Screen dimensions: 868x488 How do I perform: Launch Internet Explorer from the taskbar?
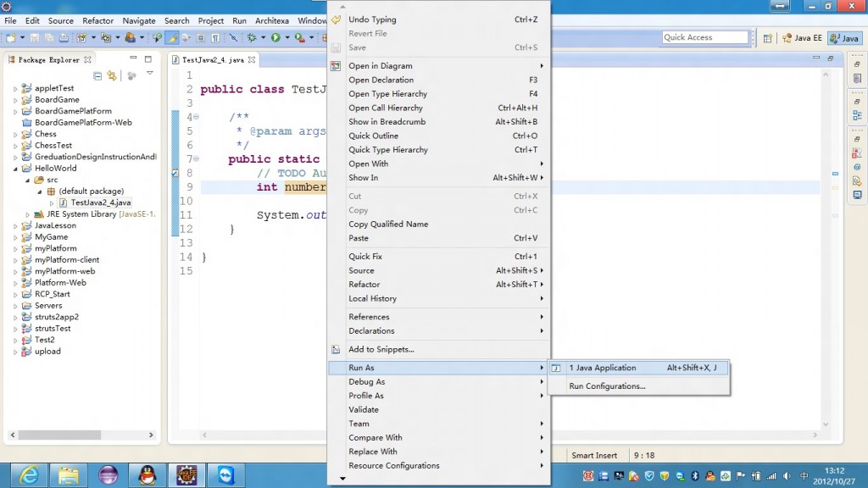pos(30,475)
